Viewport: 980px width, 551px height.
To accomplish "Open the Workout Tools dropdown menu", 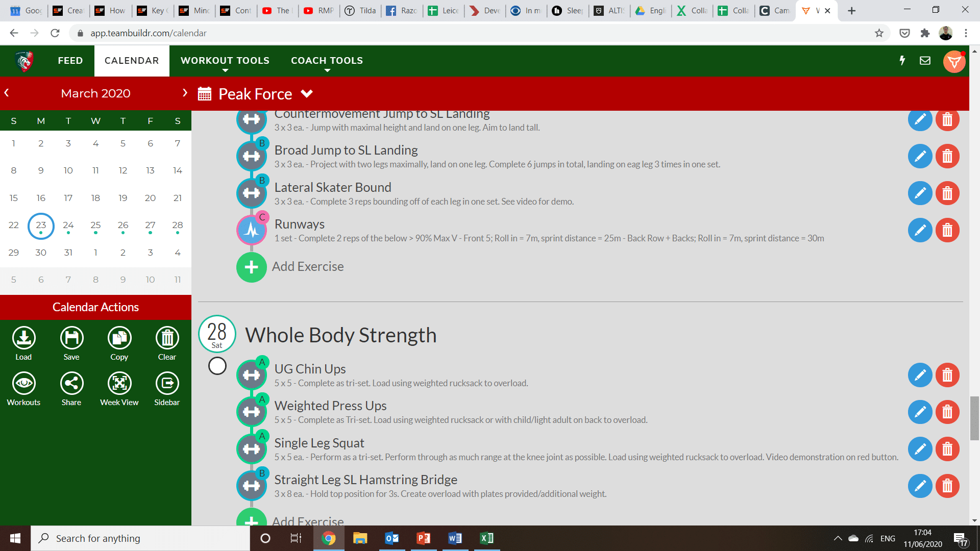I will [x=225, y=61].
